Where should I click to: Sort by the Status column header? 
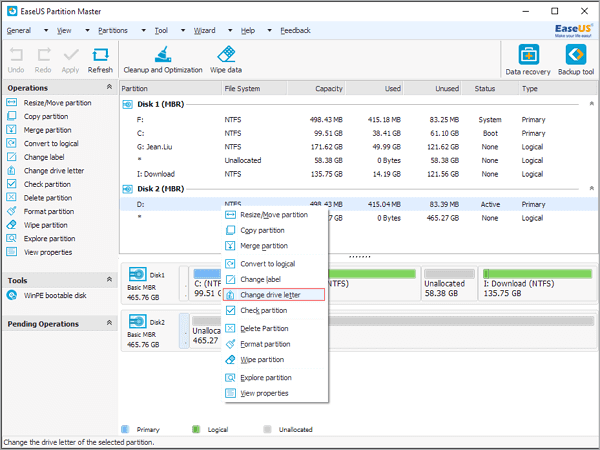coord(490,89)
